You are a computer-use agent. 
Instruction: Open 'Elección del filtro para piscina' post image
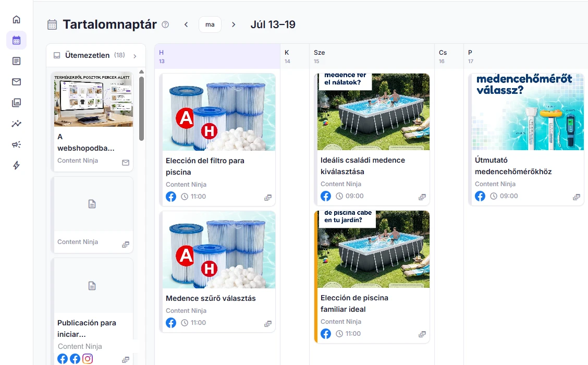[219, 112]
